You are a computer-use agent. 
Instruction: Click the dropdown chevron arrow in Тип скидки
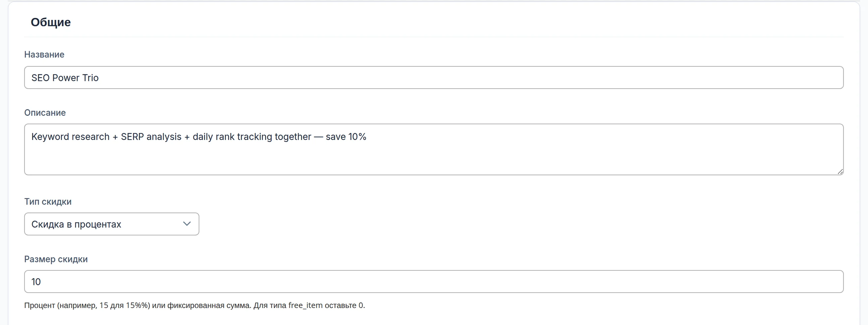187,224
